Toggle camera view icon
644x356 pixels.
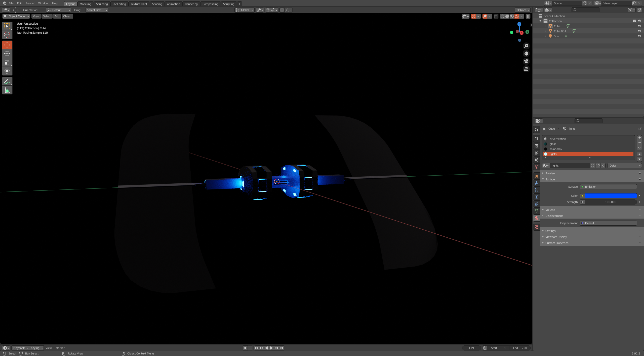click(x=526, y=61)
